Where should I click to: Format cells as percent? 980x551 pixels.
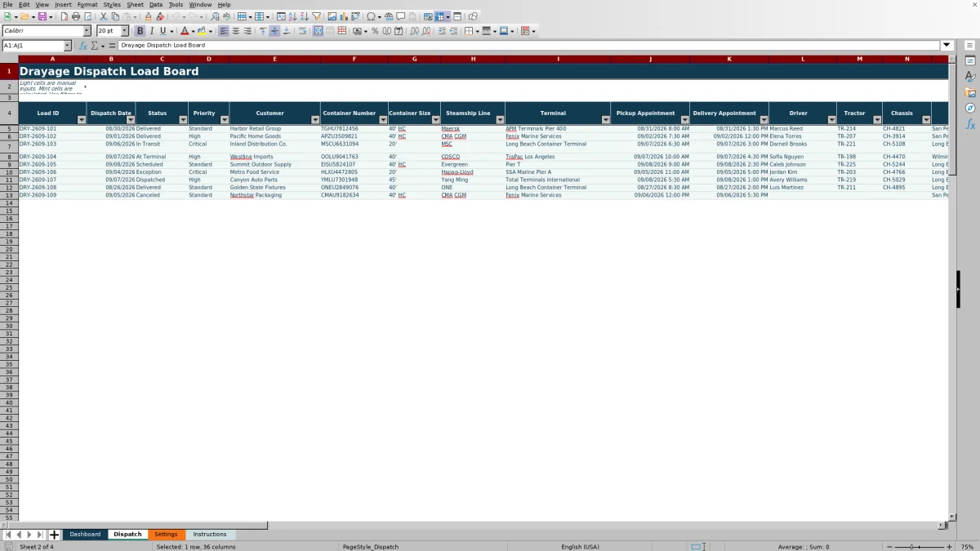tap(375, 31)
